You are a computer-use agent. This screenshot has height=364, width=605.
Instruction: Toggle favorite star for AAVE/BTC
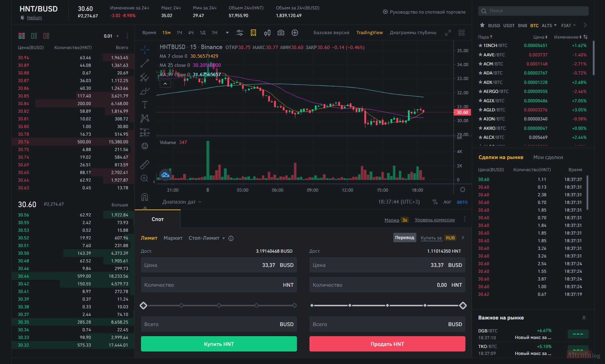tap(480, 55)
